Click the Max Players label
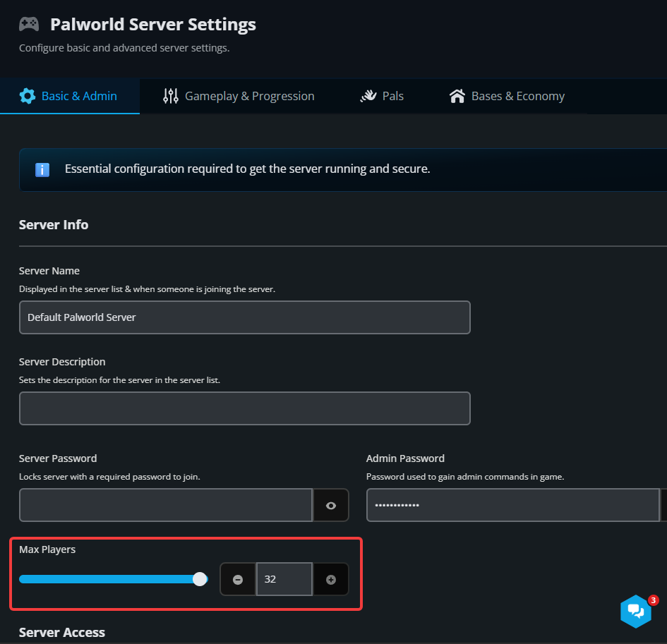 coord(47,549)
